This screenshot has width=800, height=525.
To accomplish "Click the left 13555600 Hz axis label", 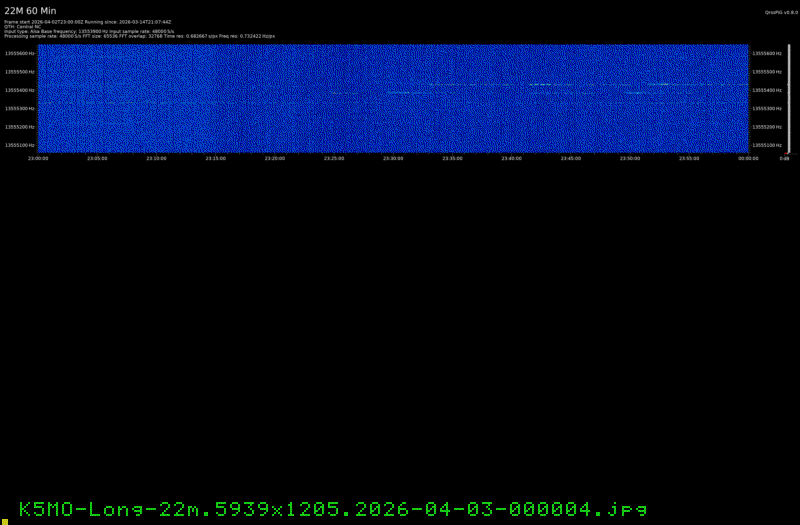I will (19, 54).
